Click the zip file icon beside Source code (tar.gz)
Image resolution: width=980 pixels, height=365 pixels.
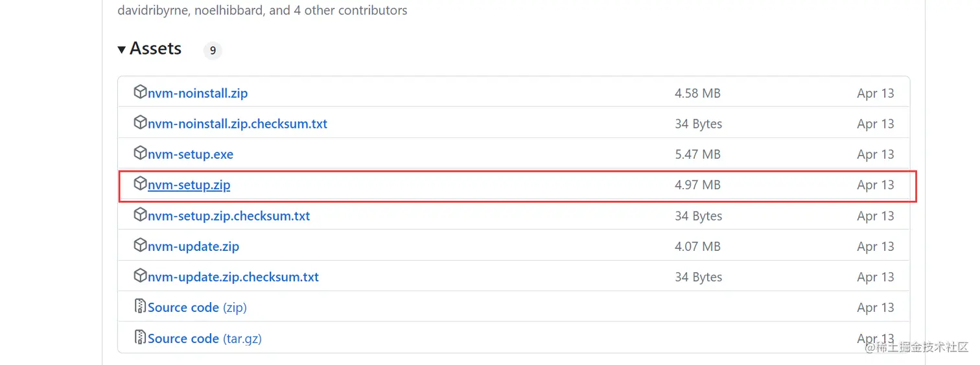pos(140,337)
